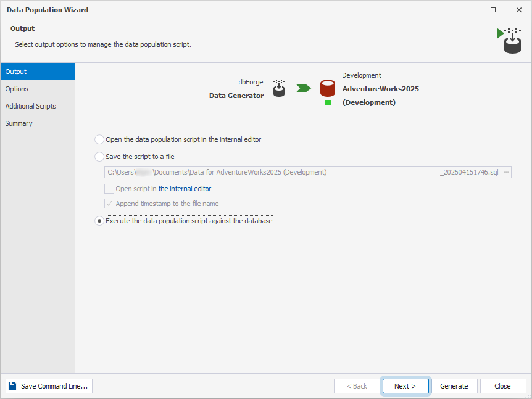This screenshot has width=532, height=399.
Task: Select Execute script against the database option
Action: tap(99, 221)
